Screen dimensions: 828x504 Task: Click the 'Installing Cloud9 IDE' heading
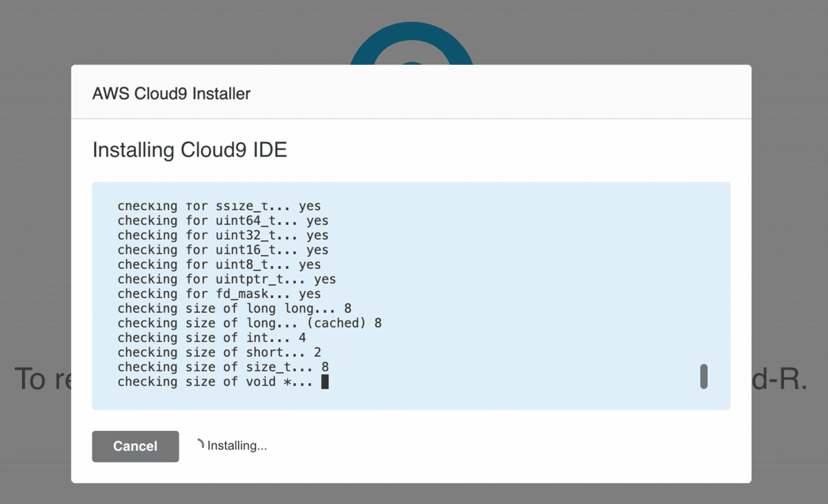[x=190, y=150]
